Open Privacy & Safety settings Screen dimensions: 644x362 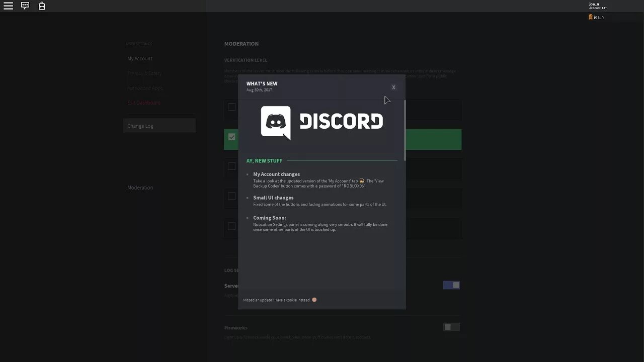pyautogui.click(x=144, y=73)
